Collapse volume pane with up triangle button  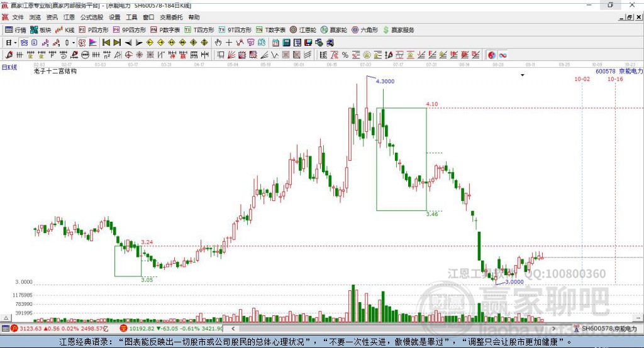point(5,318)
